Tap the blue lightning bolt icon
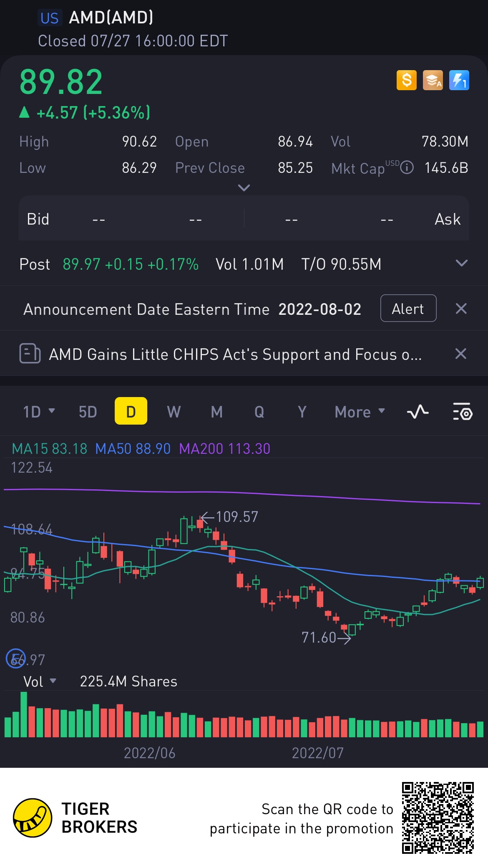488x868 pixels. point(459,80)
